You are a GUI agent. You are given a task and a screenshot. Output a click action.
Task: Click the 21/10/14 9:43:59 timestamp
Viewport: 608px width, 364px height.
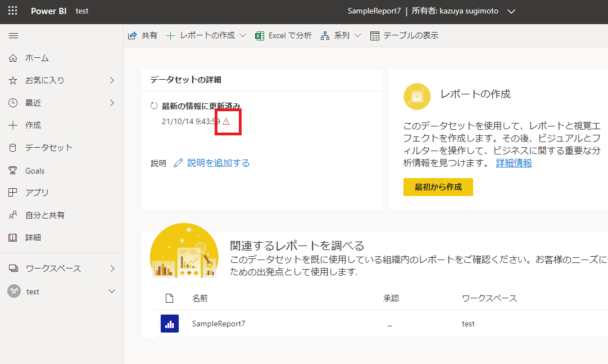tap(191, 121)
